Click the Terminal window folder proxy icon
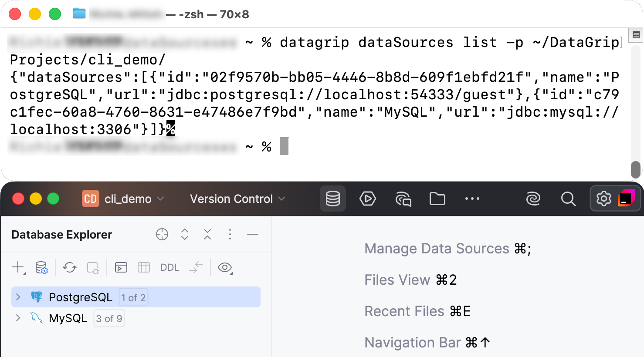Screen dimensions: 644x357 coord(79,14)
